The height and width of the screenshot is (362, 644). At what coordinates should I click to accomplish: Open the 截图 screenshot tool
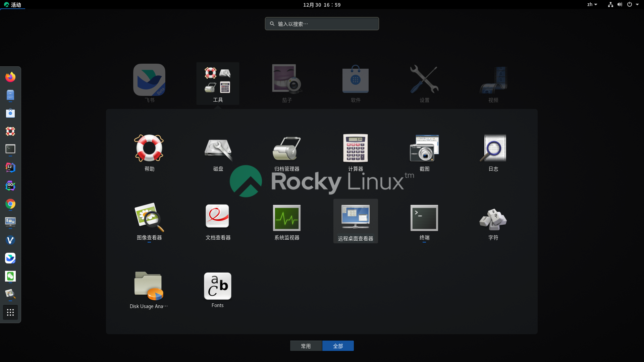click(424, 153)
